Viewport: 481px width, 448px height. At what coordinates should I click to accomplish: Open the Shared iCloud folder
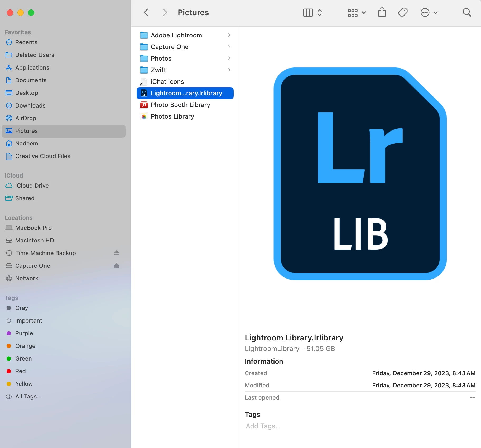pyautogui.click(x=63, y=198)
